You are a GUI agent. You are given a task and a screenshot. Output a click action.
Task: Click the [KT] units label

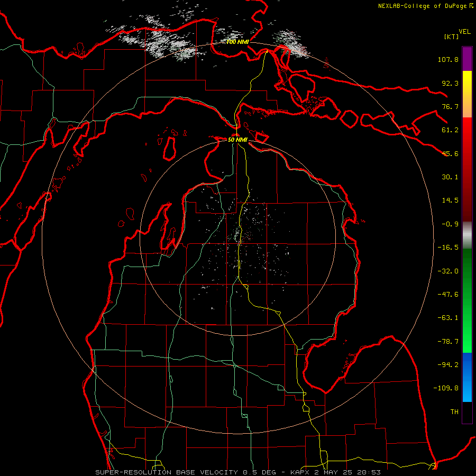(x=452, y=36)
